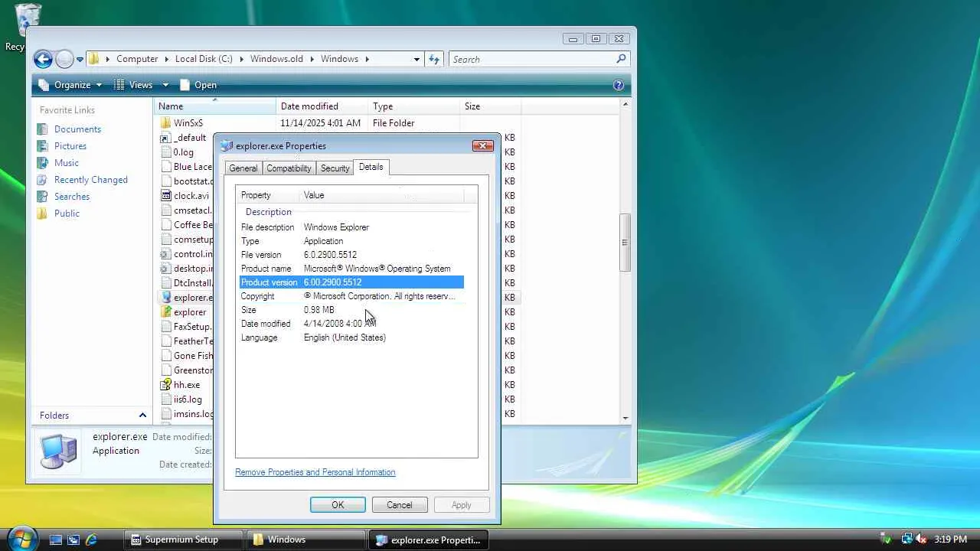Expand the arrow after Computer in address bar

[x=166, y=59]
